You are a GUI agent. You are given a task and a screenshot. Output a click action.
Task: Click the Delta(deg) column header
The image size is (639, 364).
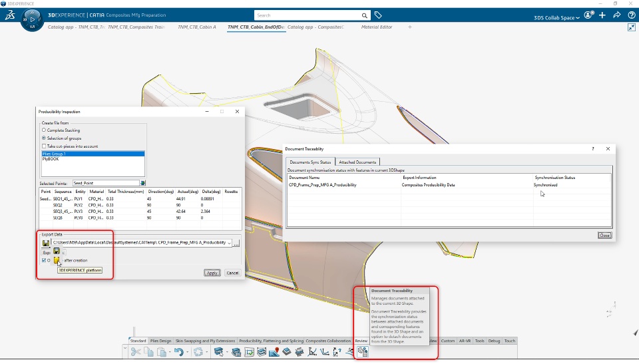tap(211, 191)
